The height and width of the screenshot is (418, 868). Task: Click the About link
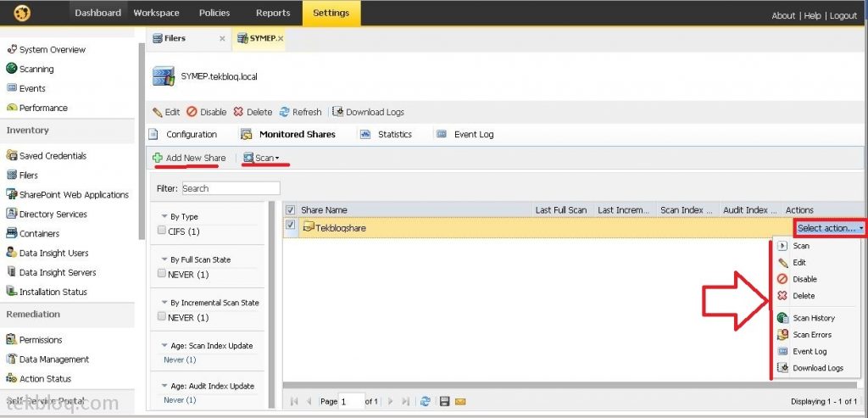tap(783, 15)
